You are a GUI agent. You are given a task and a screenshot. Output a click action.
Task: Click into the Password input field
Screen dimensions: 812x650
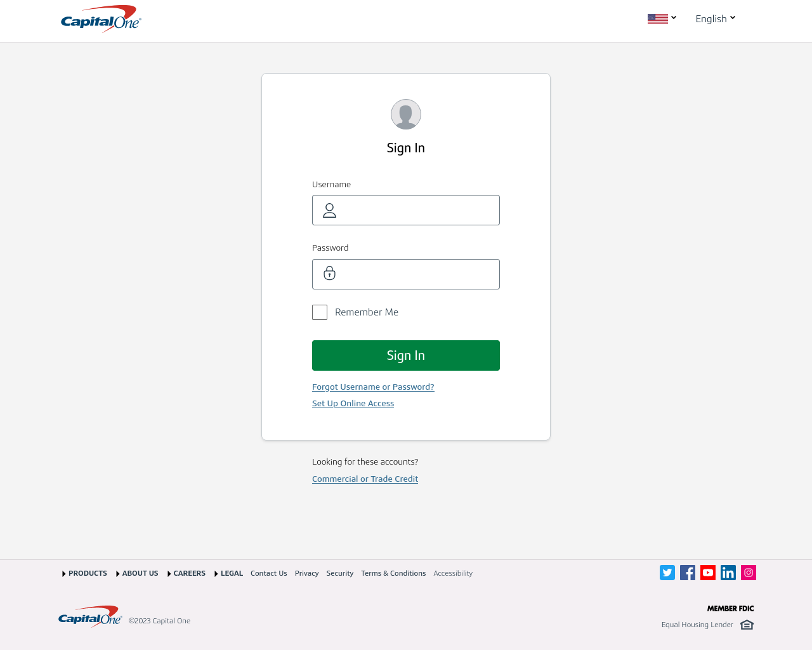[406, 274]
